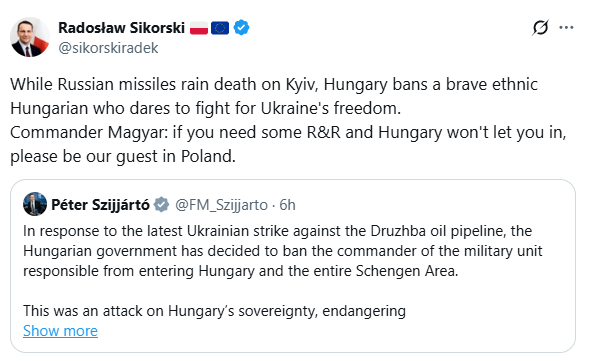
Task: Click the EU flag emoji
Action: 220,28
